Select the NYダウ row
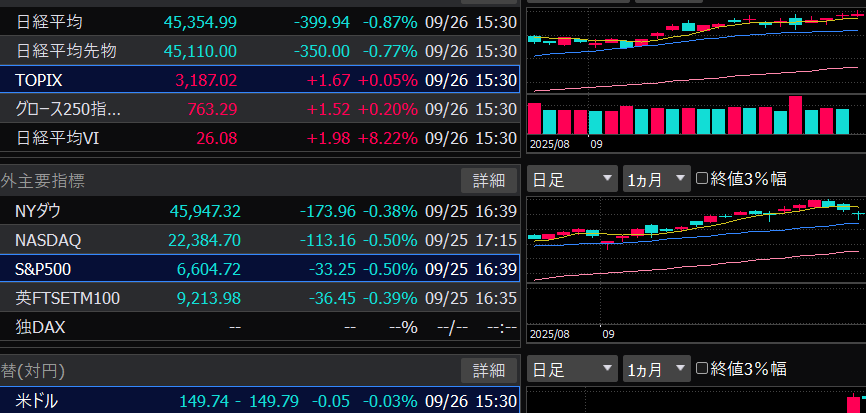Screen dimensions: 866x413 [260, 211]
